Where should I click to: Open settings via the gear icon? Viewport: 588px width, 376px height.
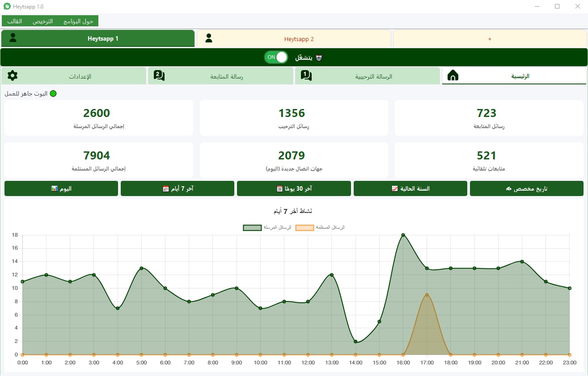click(x=13, y=75)
